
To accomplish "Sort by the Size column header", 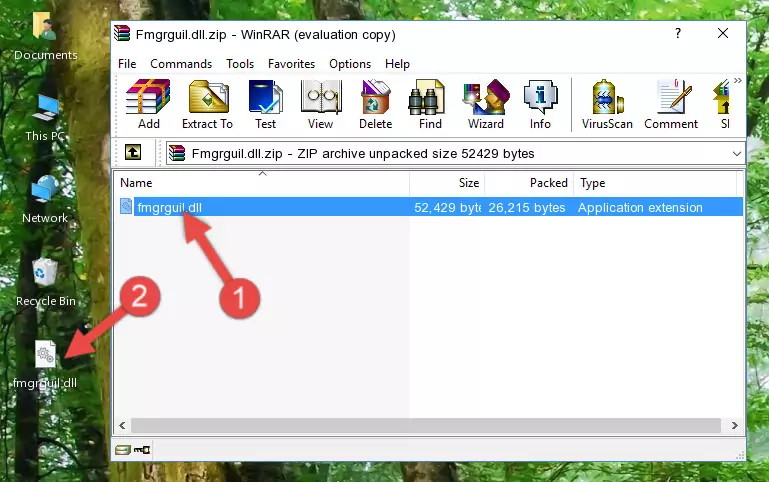I will 447,183.
